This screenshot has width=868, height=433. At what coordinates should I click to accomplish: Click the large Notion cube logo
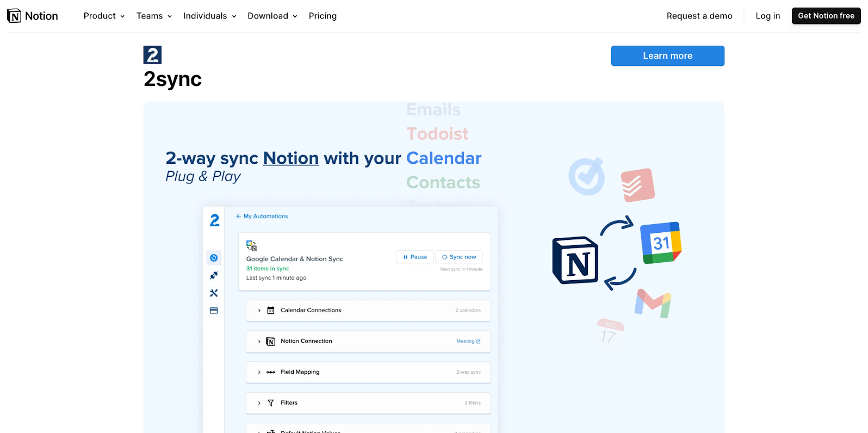tap(575, 261)
